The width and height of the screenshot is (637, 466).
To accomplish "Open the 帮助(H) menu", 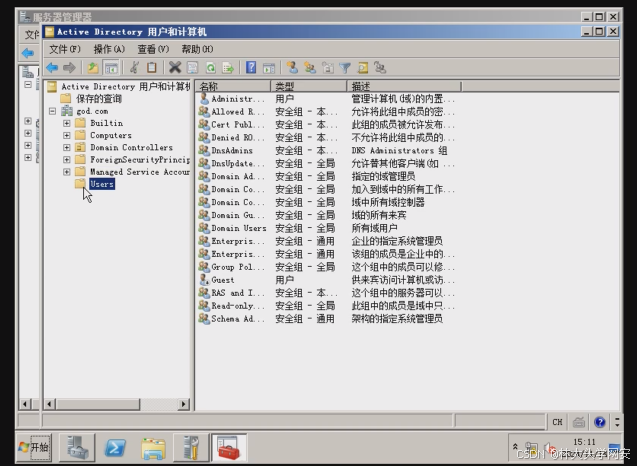I will coord(197,49).
